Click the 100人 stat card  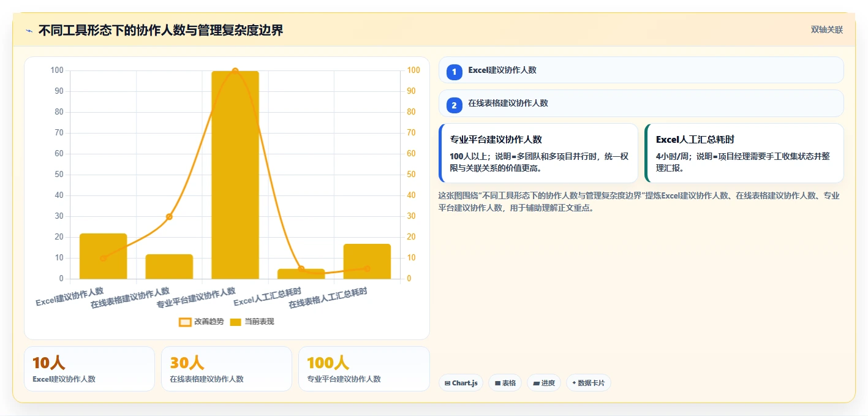point(364,369)
